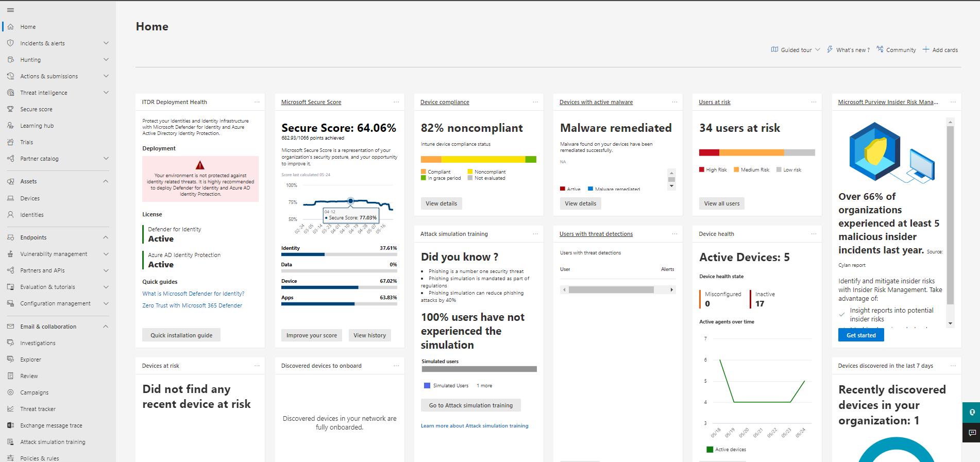Viewport: 980px width, 462px height.
Task: Click the Add cards plus icon
Action: click(926, 49)
